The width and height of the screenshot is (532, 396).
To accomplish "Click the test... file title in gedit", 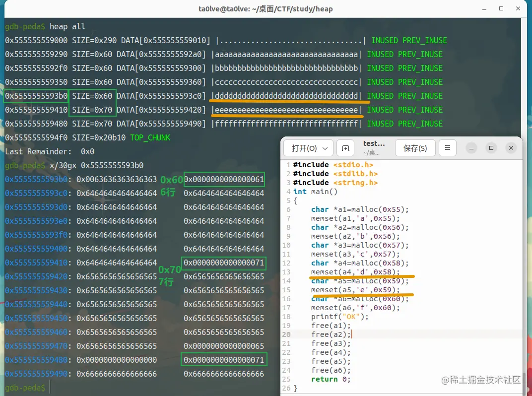I will (374, 143).
